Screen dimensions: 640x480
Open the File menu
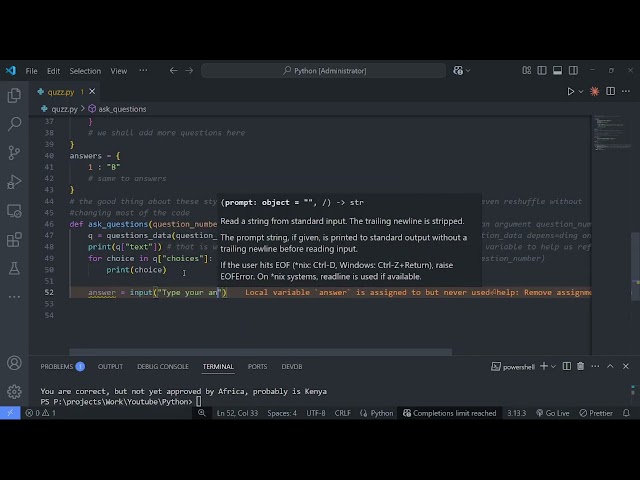[31, 71]
